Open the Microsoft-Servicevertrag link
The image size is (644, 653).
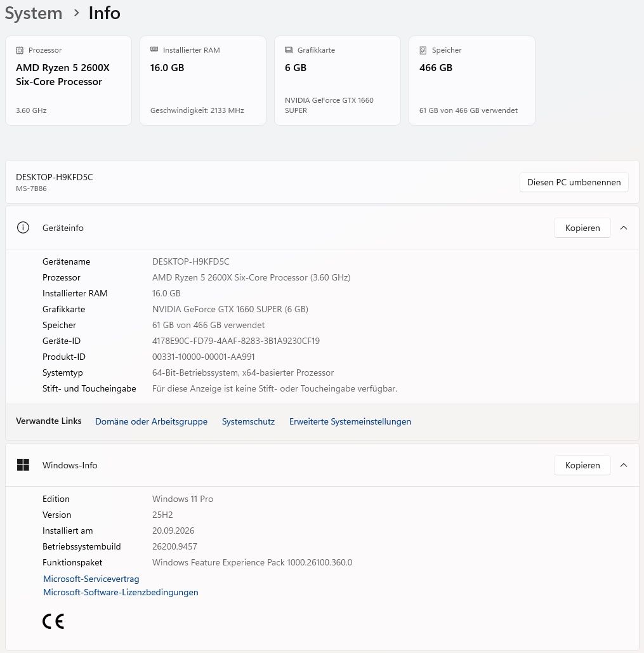point(91,579)
